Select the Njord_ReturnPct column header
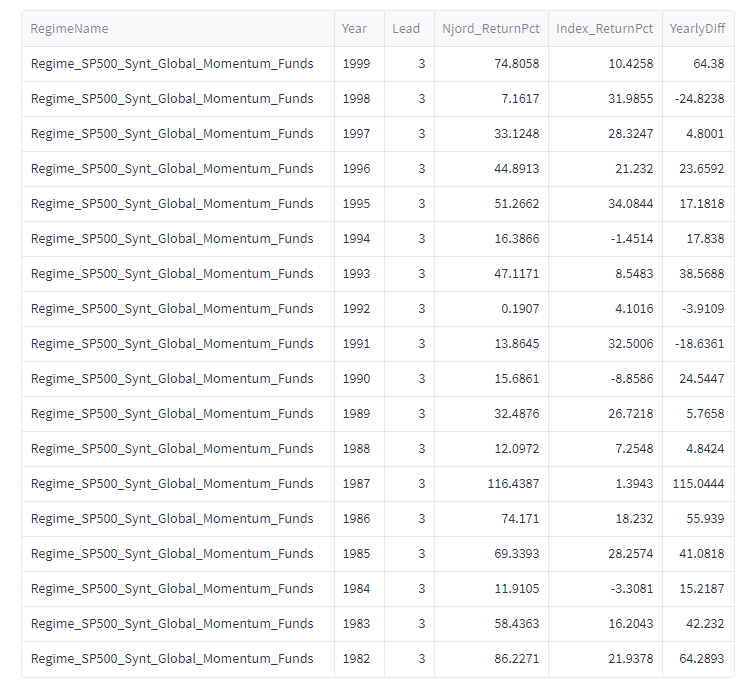Screen dimensions: 740x688 click(491, 29)
